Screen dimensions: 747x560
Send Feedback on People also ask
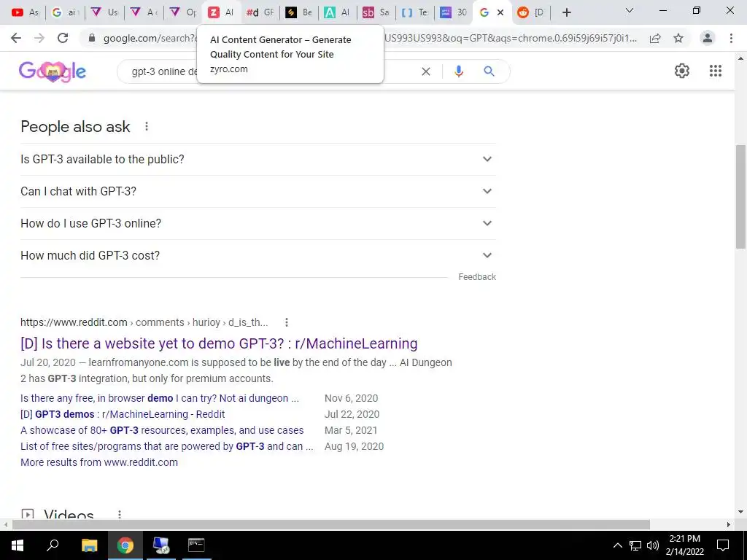(x=477, y=276)
